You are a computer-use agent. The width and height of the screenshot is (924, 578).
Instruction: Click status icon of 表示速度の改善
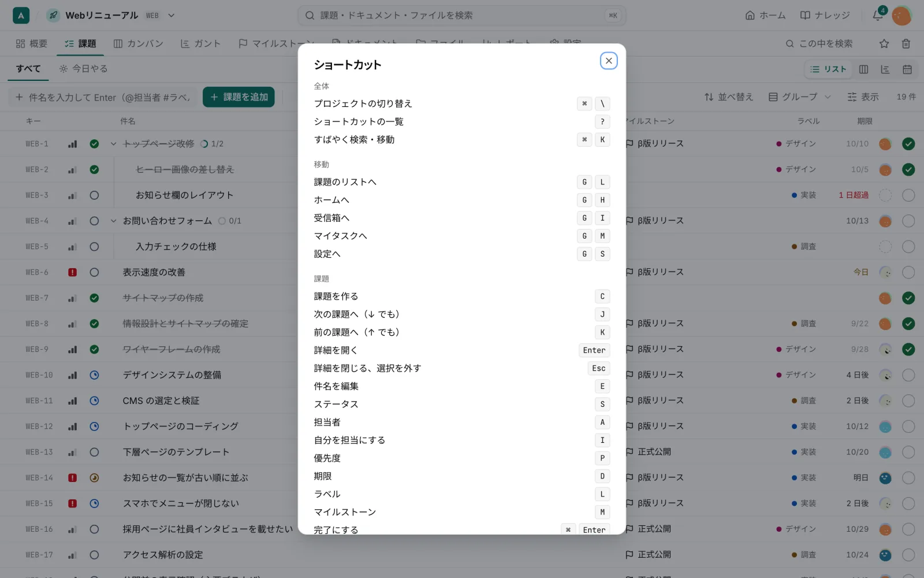[94, 272]
